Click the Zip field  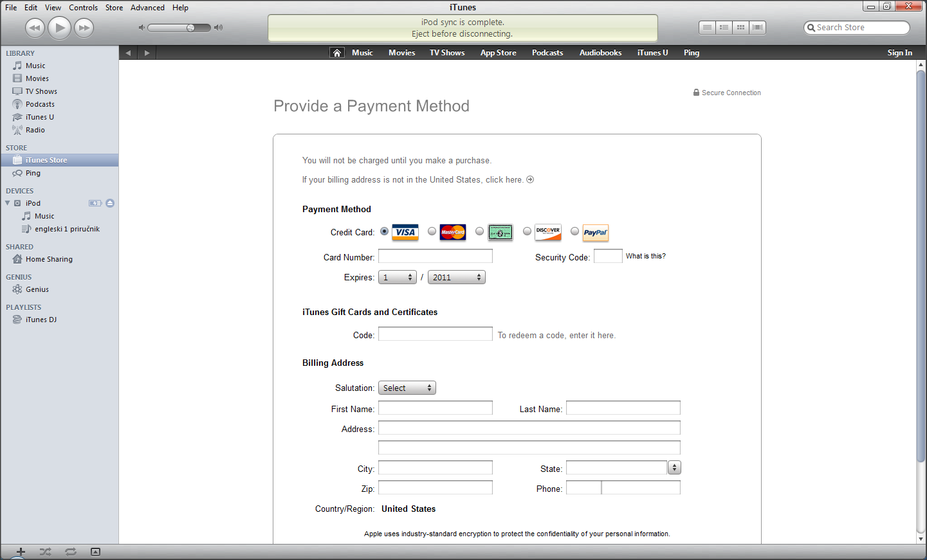click(x=436, y=488)
